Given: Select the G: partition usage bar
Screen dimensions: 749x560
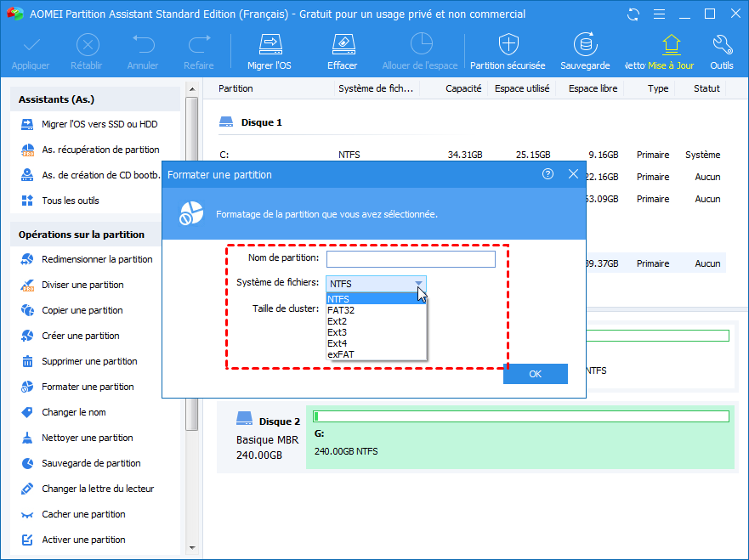Looking at the screenshot, I should (520, 416).
